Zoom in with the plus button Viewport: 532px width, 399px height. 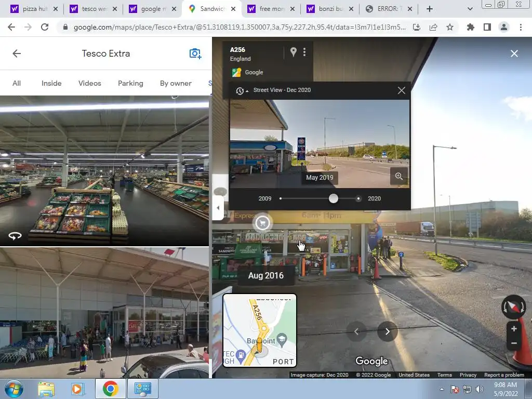tap(514, 329)
